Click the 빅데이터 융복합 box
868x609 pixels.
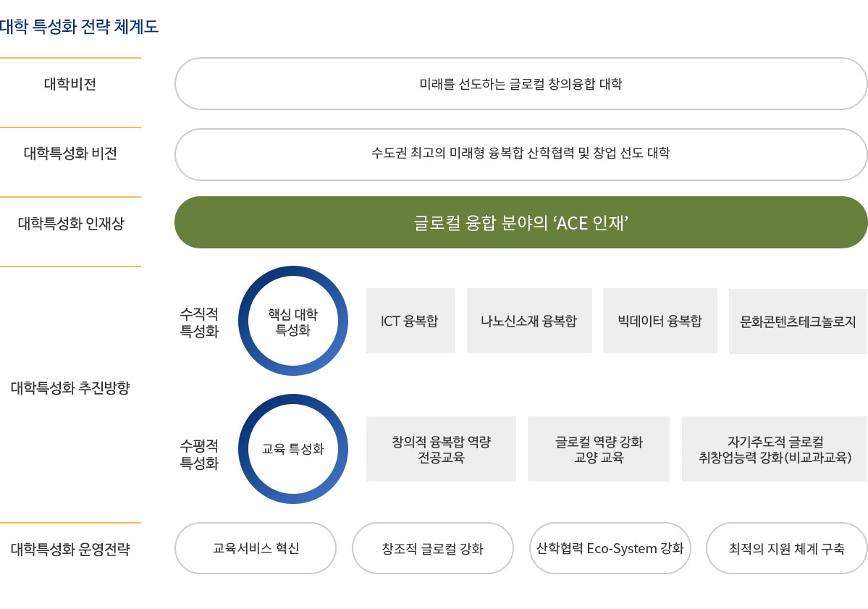(660, 321)
